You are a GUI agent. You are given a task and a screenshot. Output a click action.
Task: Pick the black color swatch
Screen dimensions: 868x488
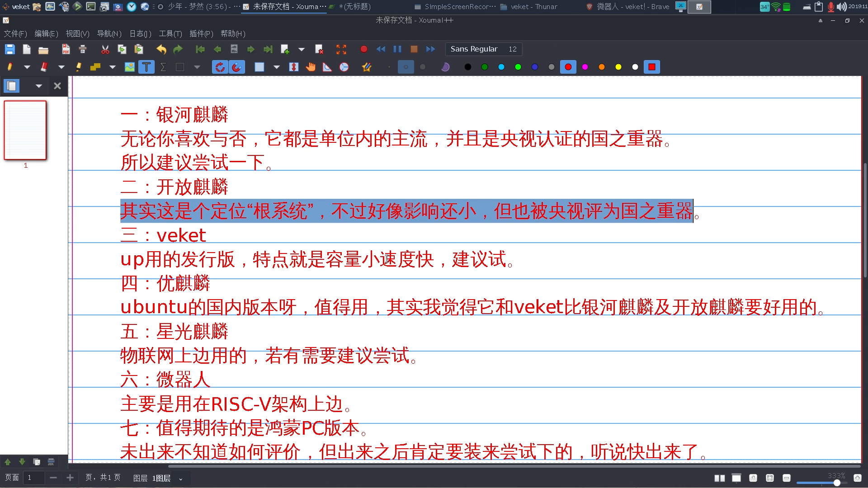pyautogui.click(x=468, y=67)
